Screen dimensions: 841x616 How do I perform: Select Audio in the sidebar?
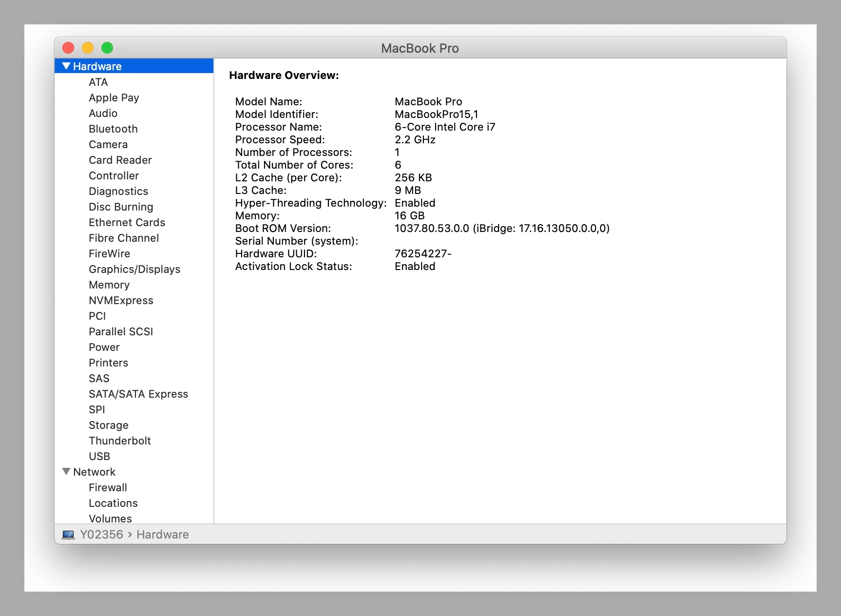click(x=103, y=113)
